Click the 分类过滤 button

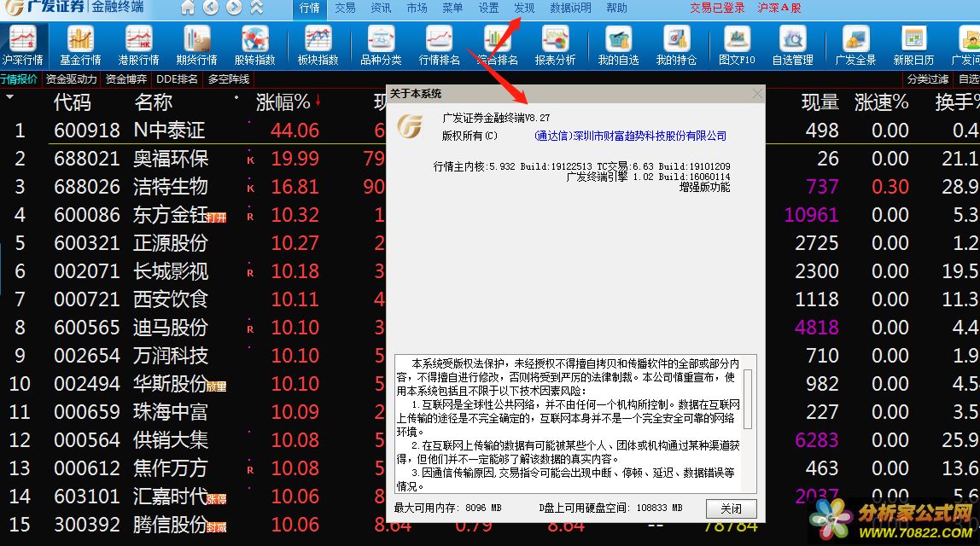pyautogui.click(x=928, y=79)
